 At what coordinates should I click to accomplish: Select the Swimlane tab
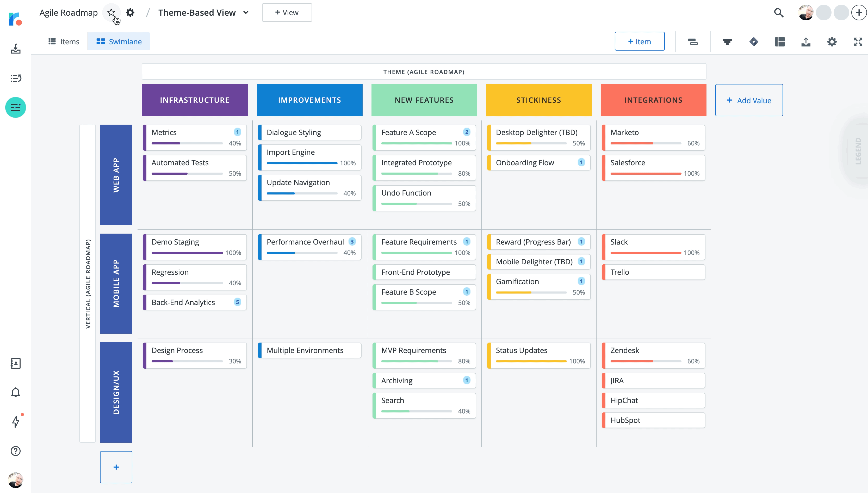pyautogui.click(x=119, y=41)
